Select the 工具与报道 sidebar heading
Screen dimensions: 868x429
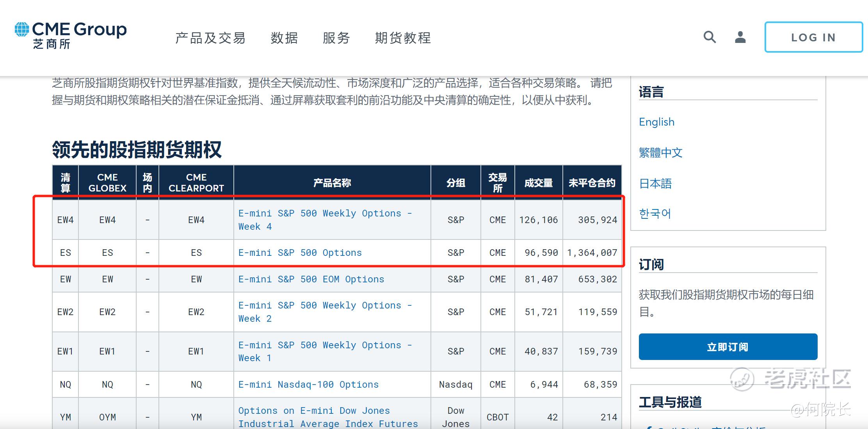(x=670, y=402)
